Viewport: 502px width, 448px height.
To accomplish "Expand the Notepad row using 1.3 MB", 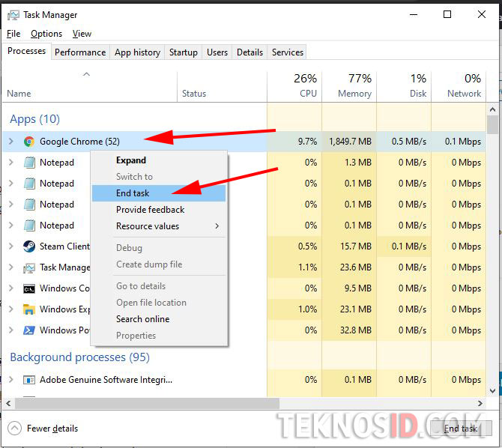I will coord(11,162).
